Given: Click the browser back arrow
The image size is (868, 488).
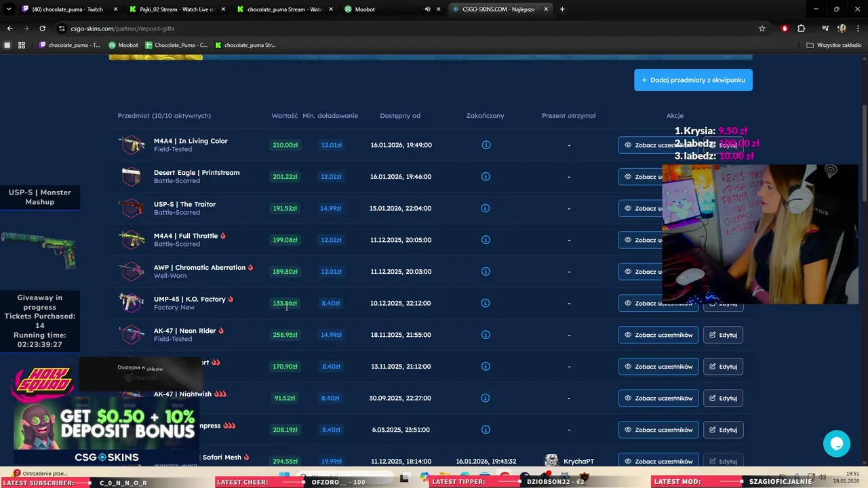Looking at the screenshot, I should point(9,28).
